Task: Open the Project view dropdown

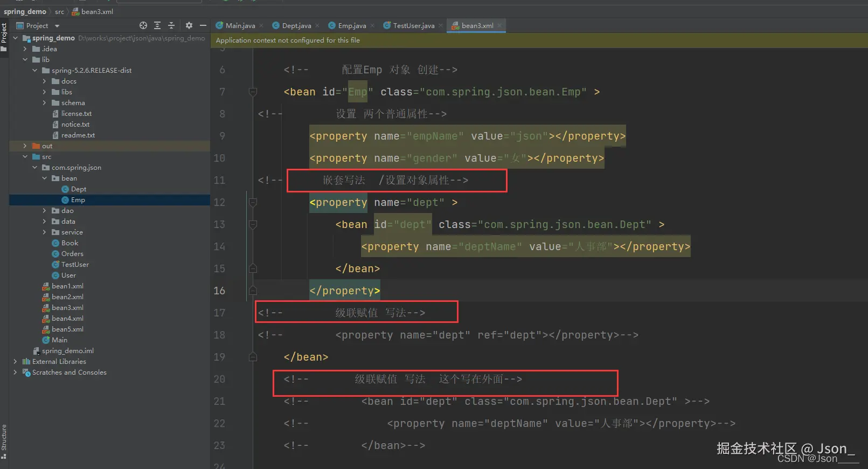Action: point(57,26)
